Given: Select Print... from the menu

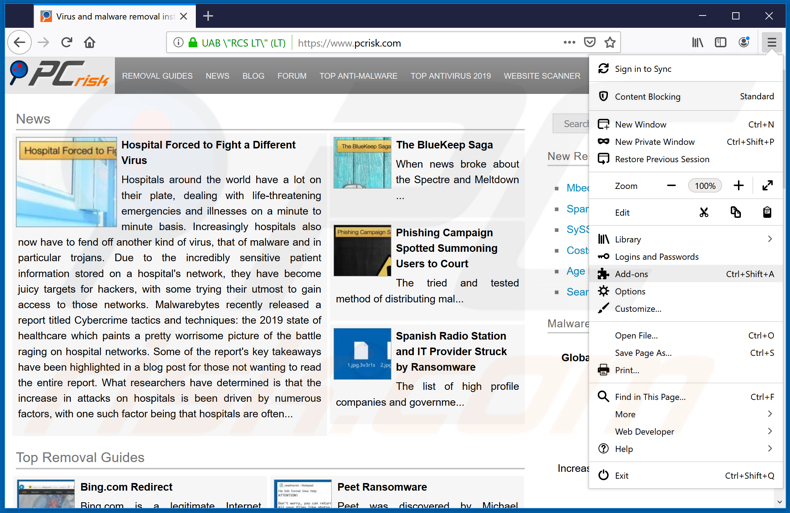Looking at the screenshot, I should pos(685,370).
